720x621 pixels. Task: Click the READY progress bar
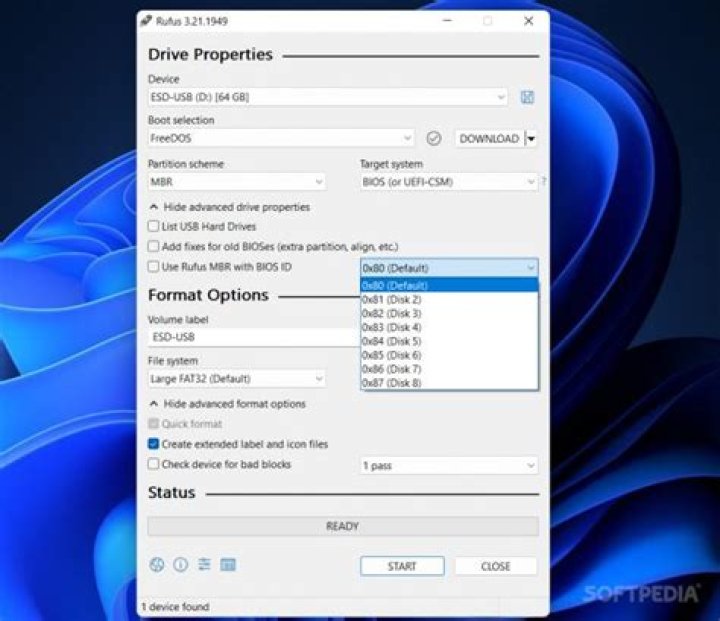pos(342,526)
